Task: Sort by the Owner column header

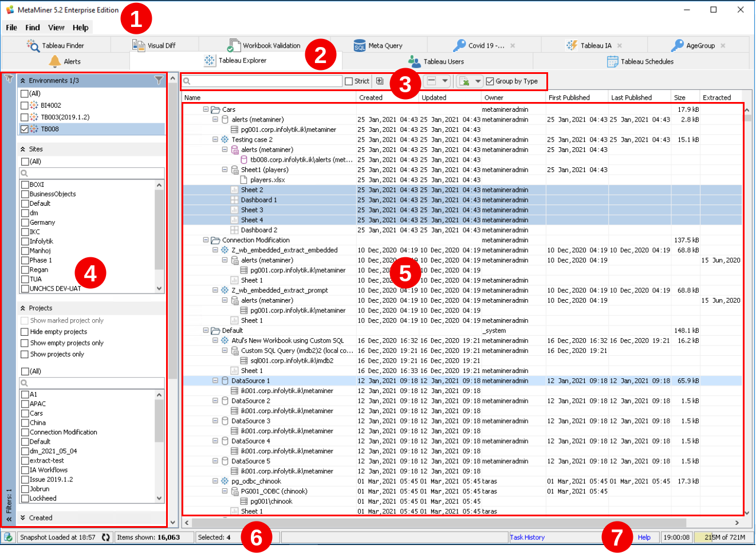Action: (513, 97)
